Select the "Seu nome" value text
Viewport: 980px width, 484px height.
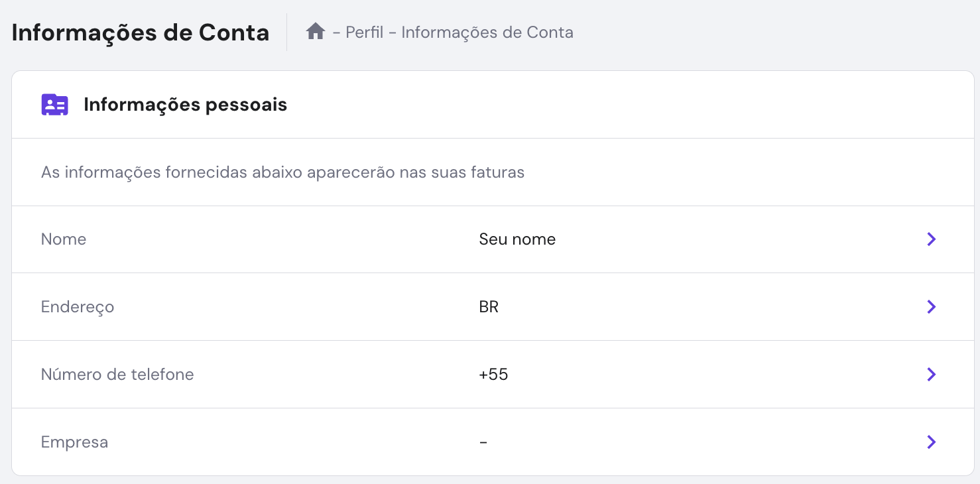pos(517,239)
